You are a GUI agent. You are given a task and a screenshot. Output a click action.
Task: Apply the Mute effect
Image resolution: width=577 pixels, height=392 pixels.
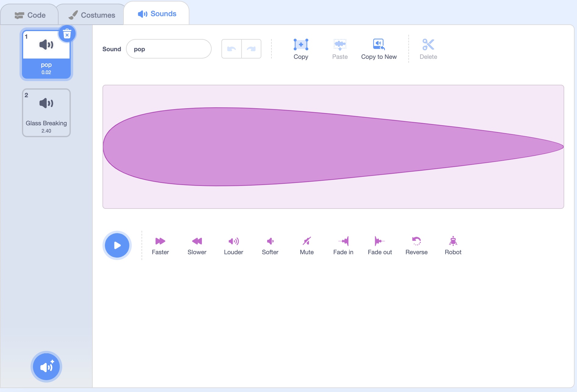tap(307, 246)
